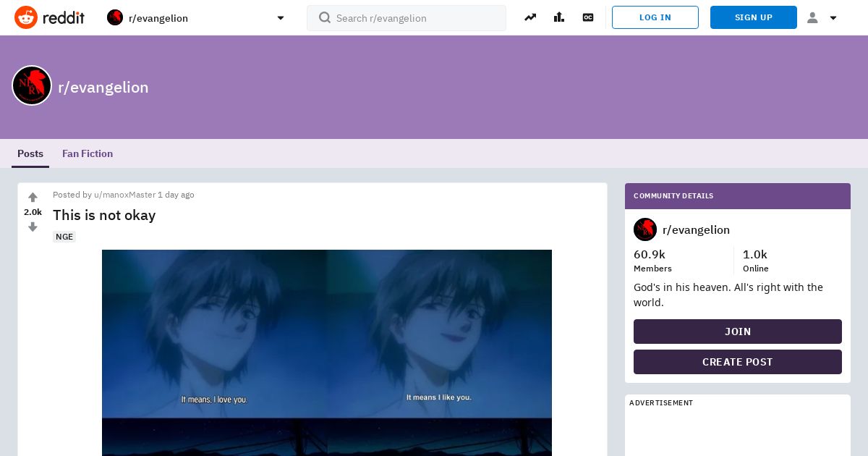Click the community details r/evangelion avatar

(x=645, y=229)
